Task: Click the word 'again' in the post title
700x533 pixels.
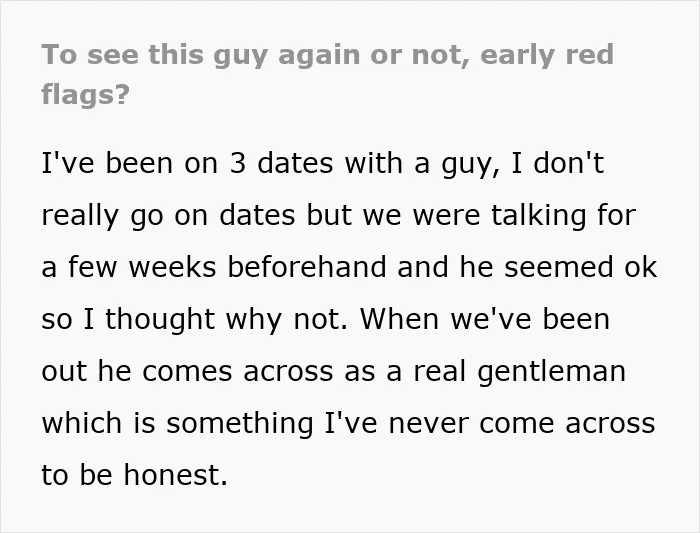Action: click(x=319, y=56)
